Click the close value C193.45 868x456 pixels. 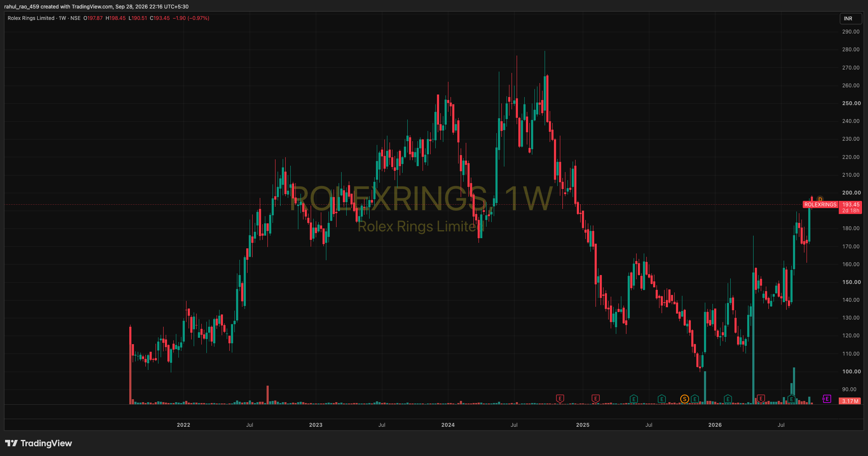tap(160, 18)
